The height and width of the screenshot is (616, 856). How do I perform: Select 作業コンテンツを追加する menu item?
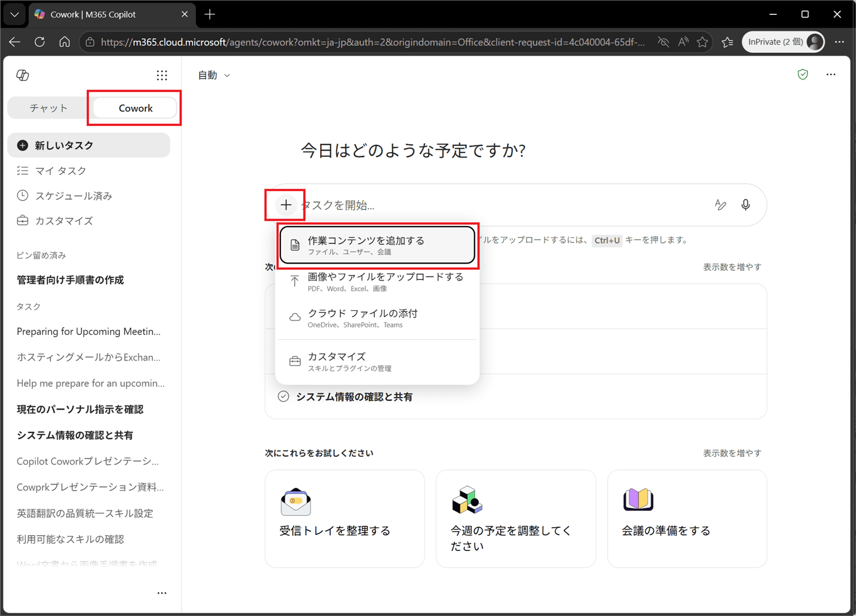tap(377, 245)
